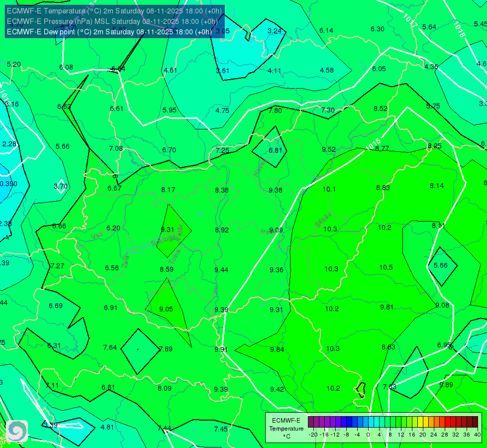Select the ECMWF-E Pressure MSL legend line
The width and height of the screenshot is (487, 448).
click(x=112, y=21)
